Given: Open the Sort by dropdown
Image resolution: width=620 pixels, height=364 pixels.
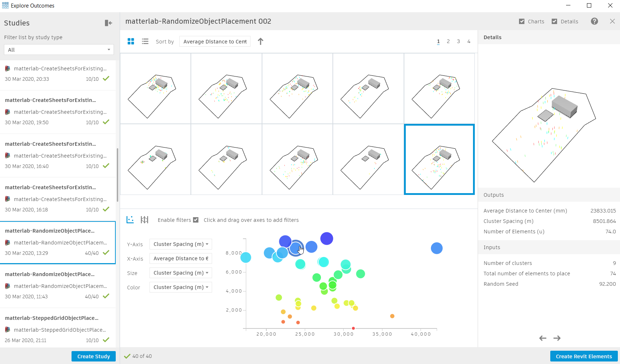Looking at the screenshot, I should click(x=215, y=42).
